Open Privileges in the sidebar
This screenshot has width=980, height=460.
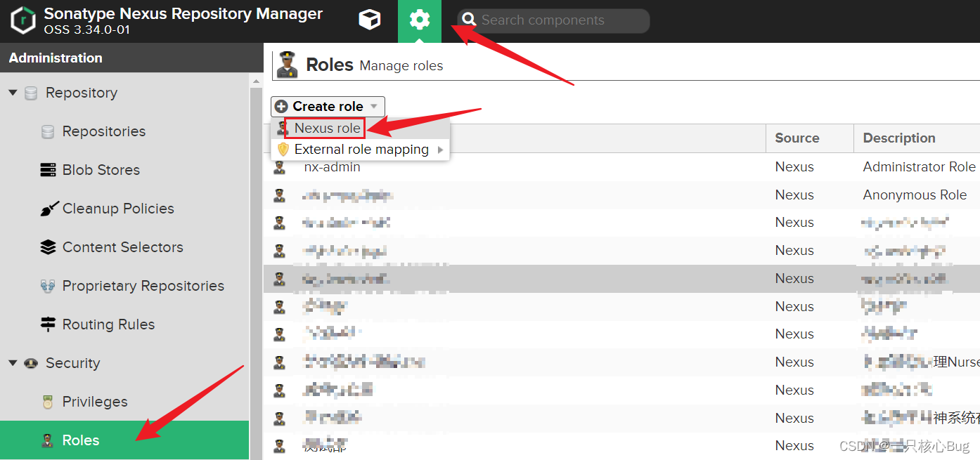95,402
